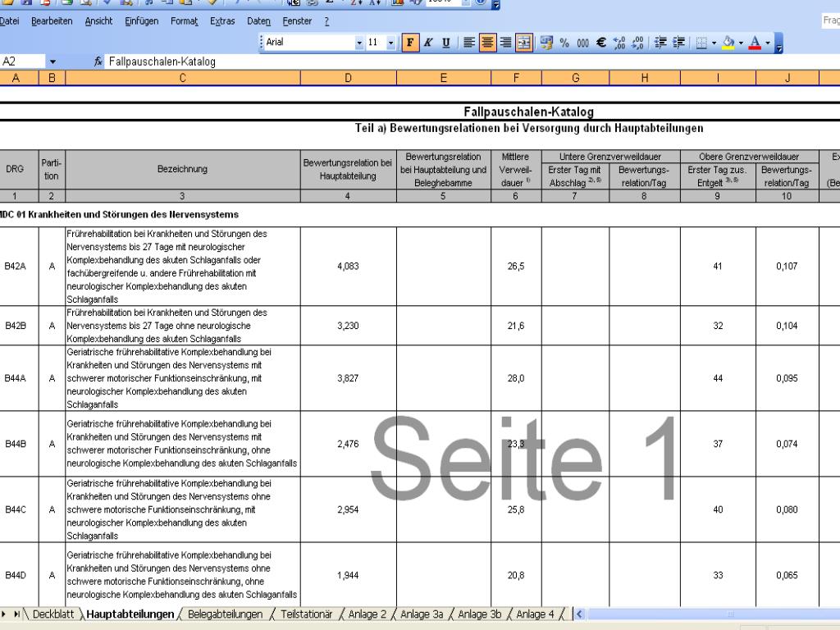840x630 pixels.
Task: Open fill color dropdown arrow
Action: click(741, 43)
